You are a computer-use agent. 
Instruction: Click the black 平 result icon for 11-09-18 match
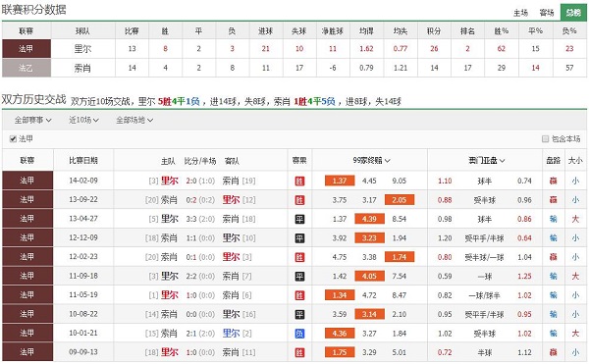click(299, 277)
